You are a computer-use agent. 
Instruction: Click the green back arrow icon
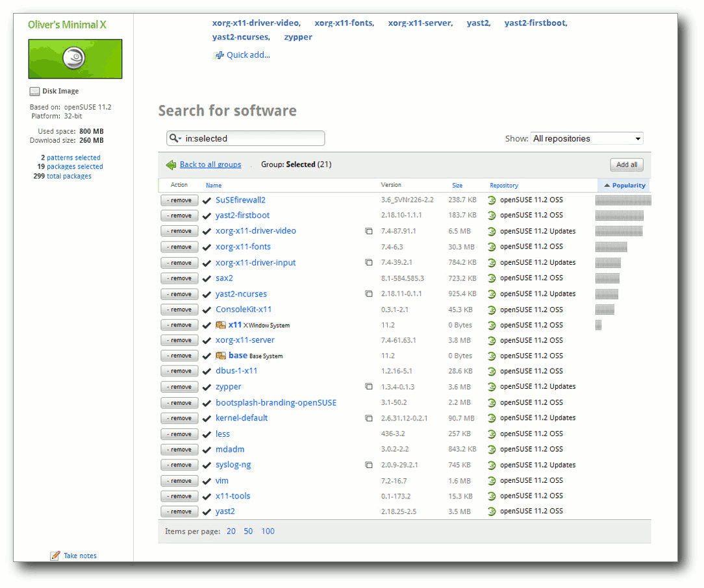pos(171,165)
